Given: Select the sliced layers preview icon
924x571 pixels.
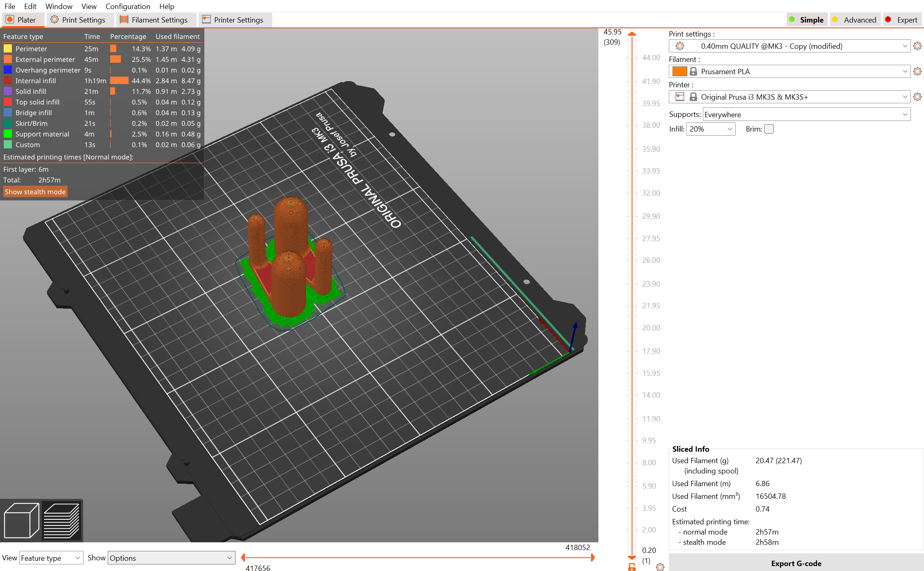Looking at the screenshot, I should (x=61, y=520).
